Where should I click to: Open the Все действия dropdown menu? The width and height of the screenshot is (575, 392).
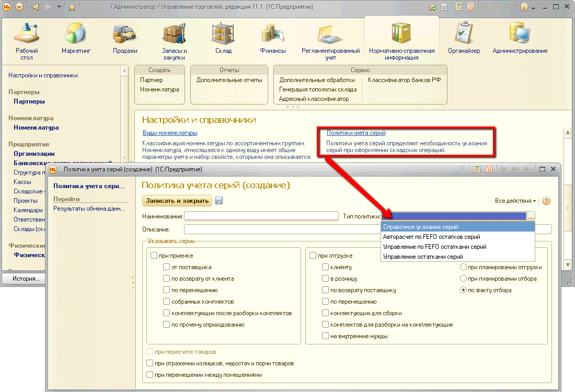click(515, 201)
